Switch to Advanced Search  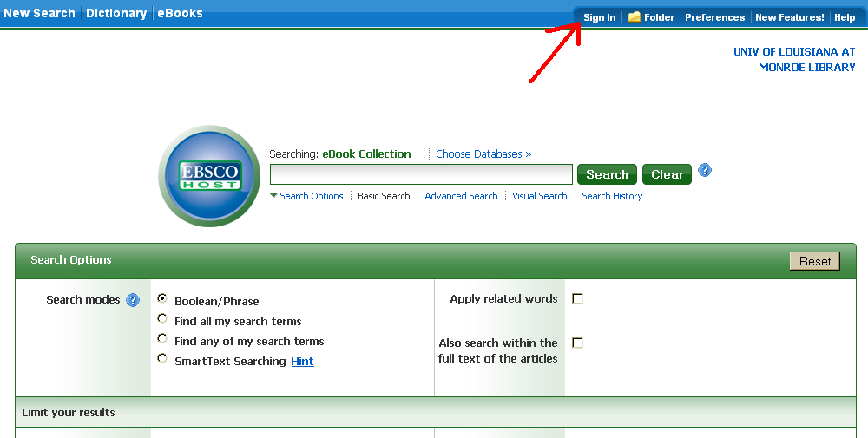click(x=461, y=196)
